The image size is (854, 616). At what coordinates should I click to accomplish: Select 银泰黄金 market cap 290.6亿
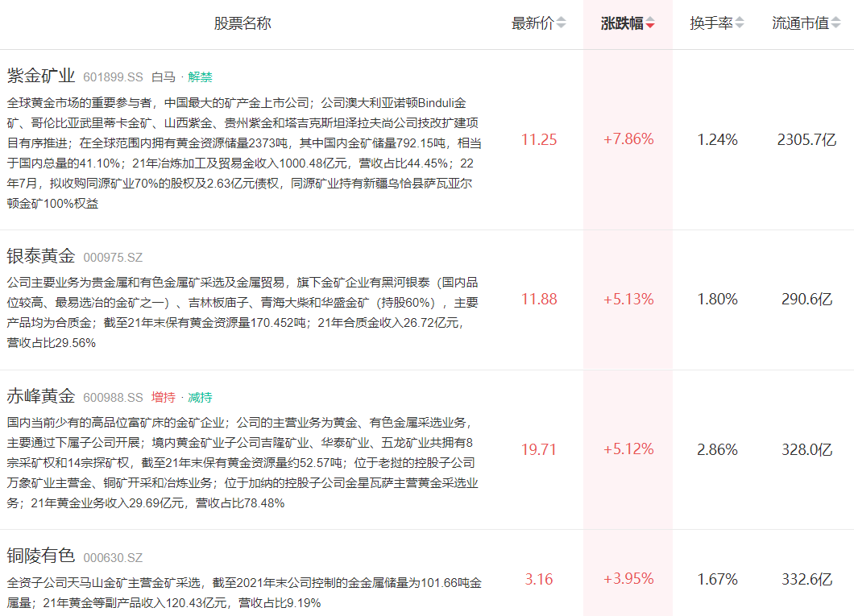(806, 300)
